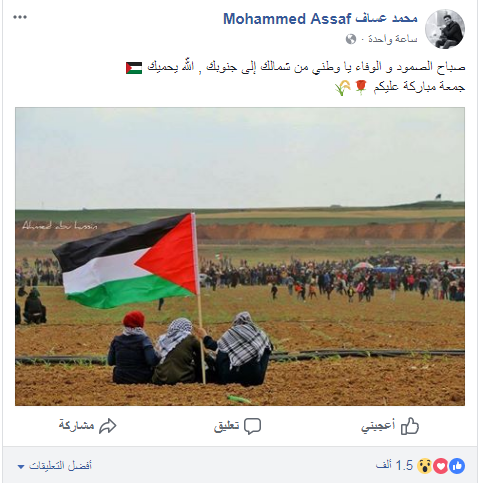Open the أفضل التعليقات comments sorting dropdown

[55, 466]
